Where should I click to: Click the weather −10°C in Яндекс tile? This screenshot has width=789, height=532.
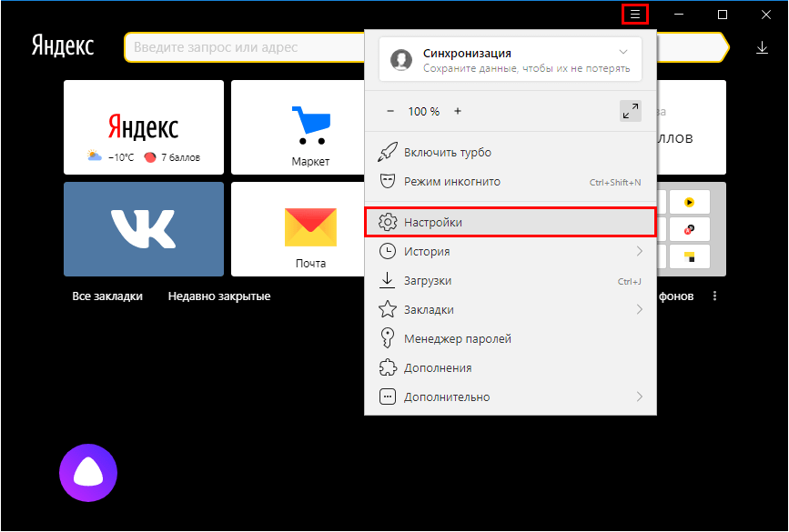point(111,157)
